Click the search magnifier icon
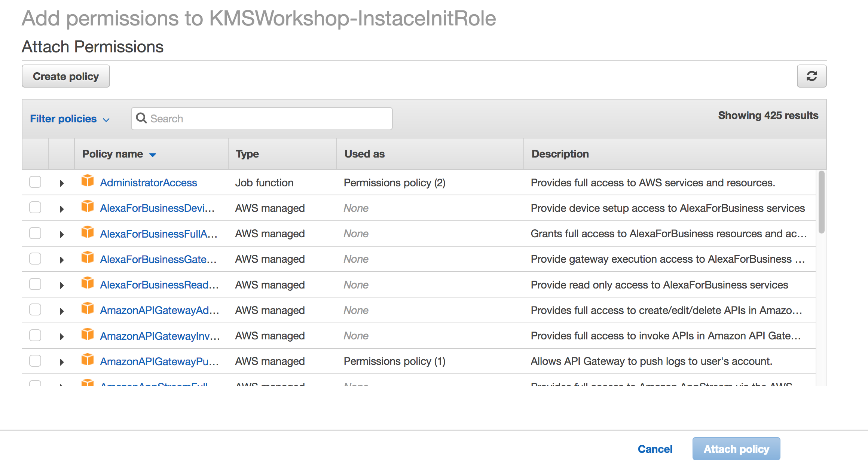Image resolution: width=868 pixels, height=464 pixels. click(141, 118)
